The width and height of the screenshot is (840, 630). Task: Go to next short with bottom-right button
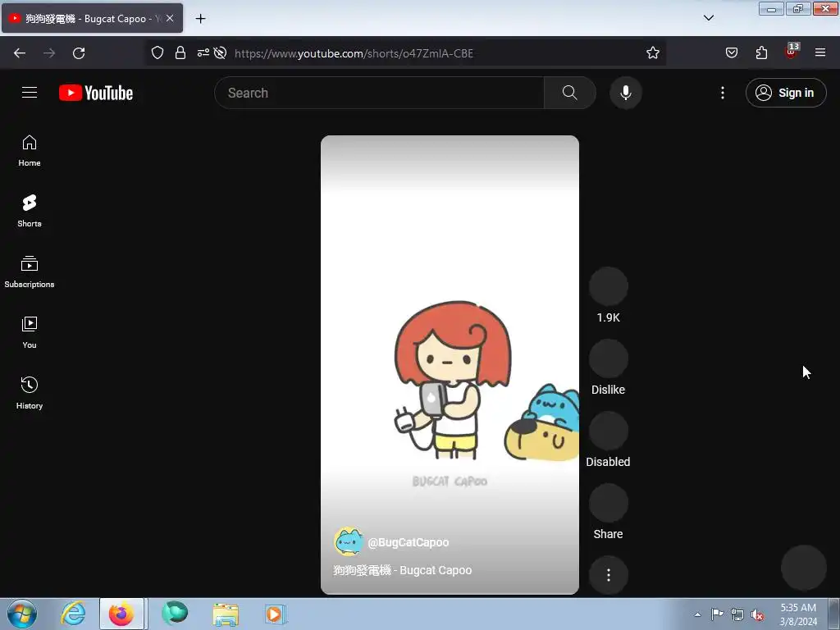804,568
